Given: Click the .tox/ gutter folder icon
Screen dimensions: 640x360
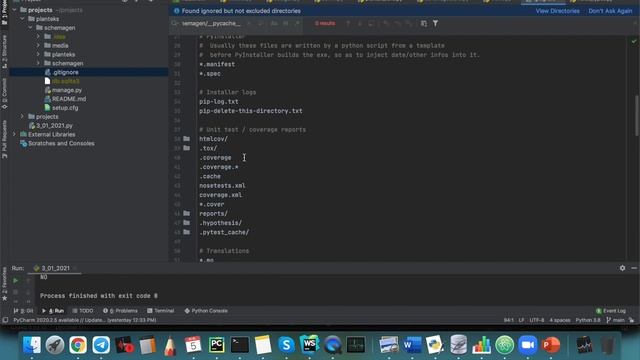Looking at the screenshot, I should coord(187,148).
